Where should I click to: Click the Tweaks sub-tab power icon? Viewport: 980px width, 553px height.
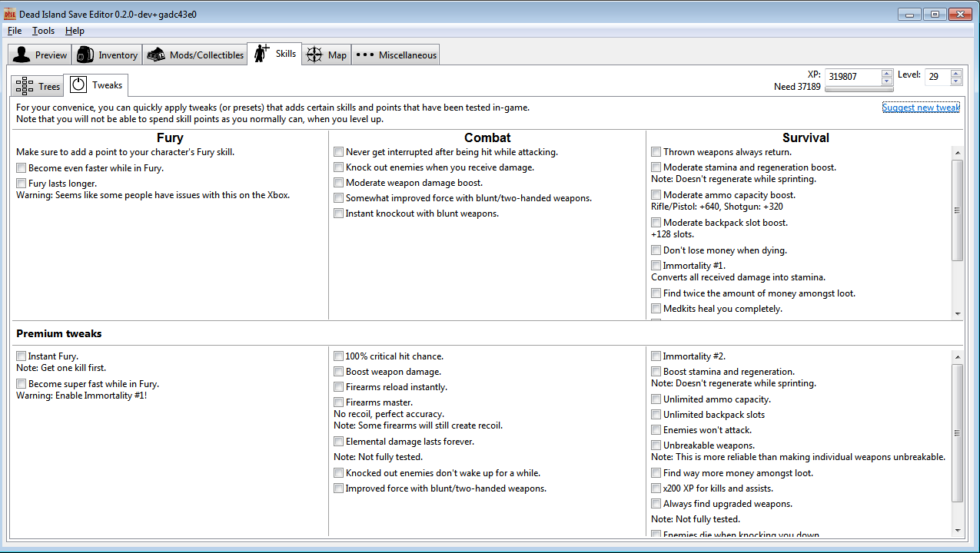78,85
